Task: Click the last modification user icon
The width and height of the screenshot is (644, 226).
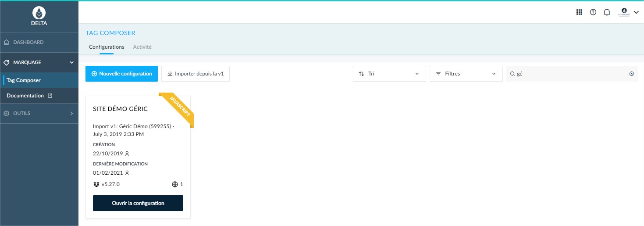Action: [x=127, y=173]
